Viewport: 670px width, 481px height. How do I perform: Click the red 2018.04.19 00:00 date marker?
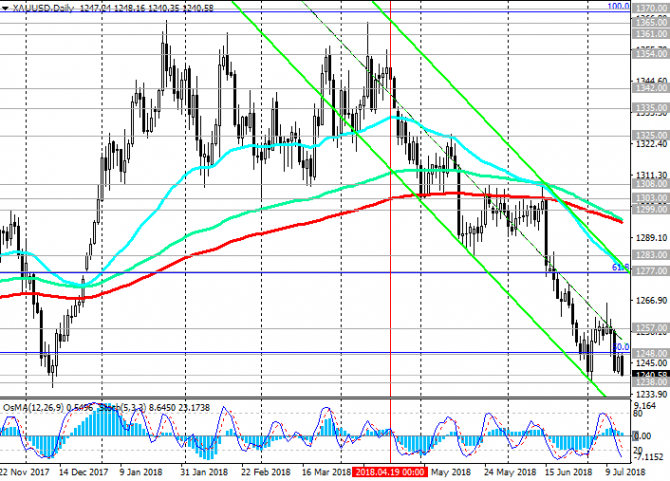pos(390,472)
